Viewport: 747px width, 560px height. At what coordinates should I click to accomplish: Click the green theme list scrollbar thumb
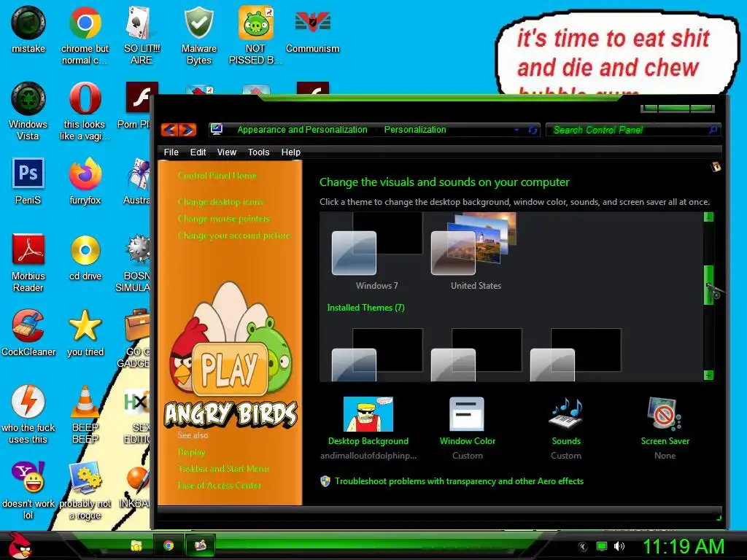click(708, 285)
